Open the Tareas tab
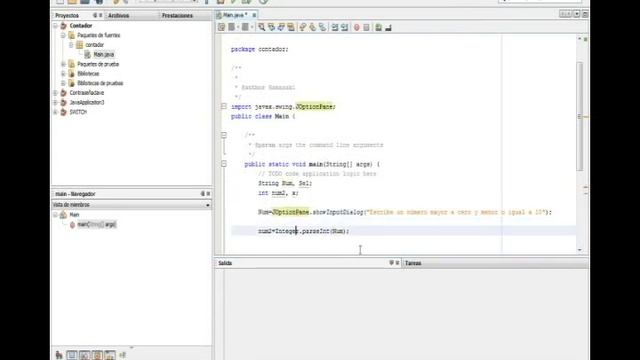640x360 pixels. pyautogui.click(x=413, y=263)
